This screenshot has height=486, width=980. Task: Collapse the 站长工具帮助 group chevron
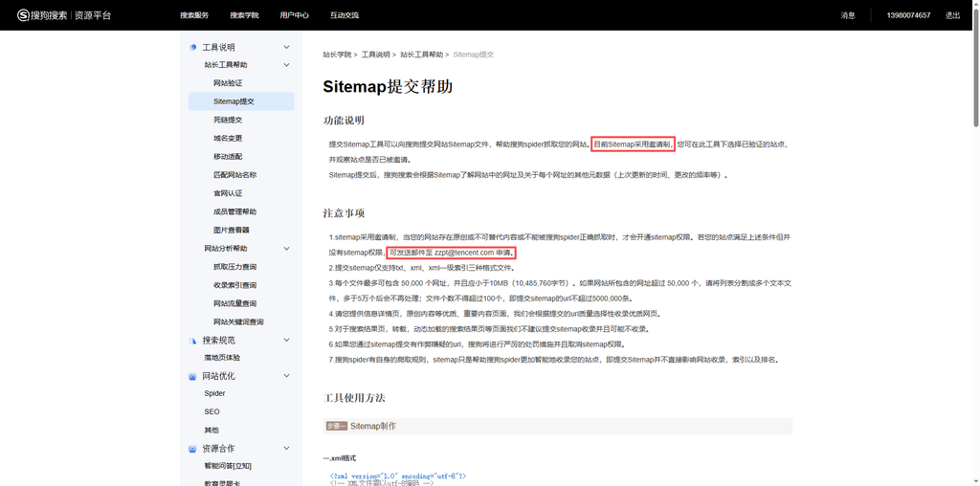287,64
